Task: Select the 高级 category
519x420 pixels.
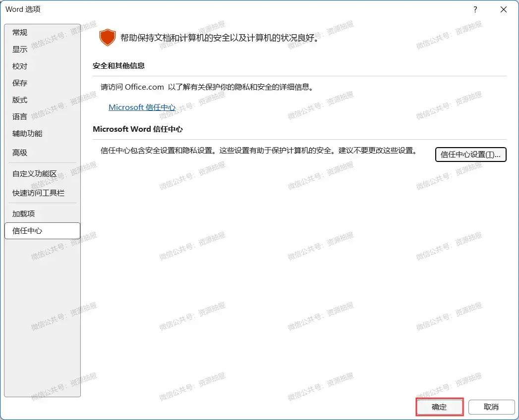Action: [x=42, y=153]
